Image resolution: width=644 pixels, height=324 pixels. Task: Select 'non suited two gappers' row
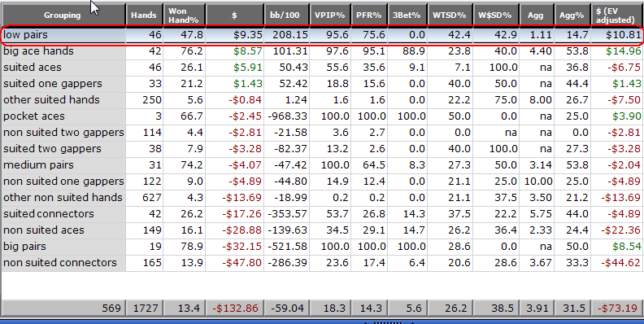pos(322,133)
